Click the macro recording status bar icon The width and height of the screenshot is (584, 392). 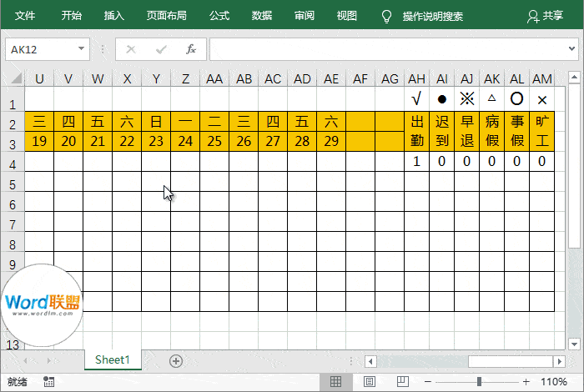(x=48, y=382)
